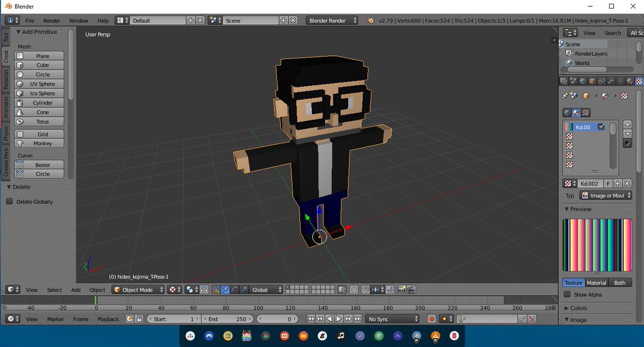This screenshot has width=644, height=347.
Task: Add a Cylinder mesh primitive
Action: click(39, 102)
